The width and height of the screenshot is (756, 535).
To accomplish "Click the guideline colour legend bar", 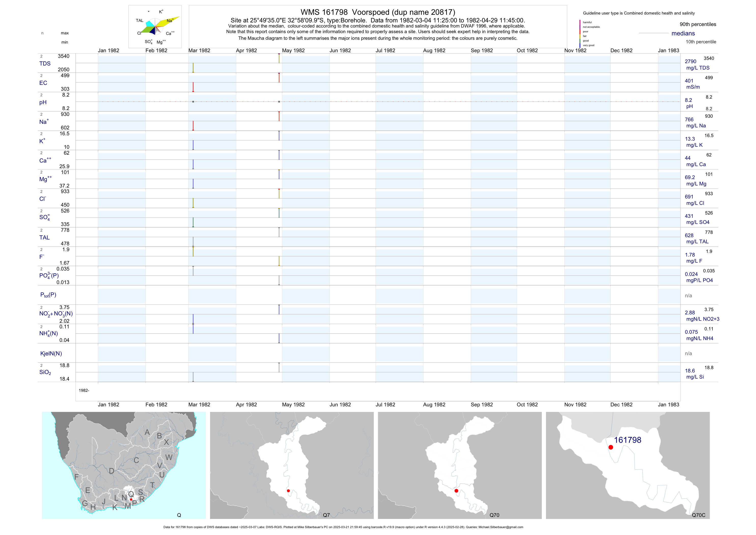I will coord(580,34).
